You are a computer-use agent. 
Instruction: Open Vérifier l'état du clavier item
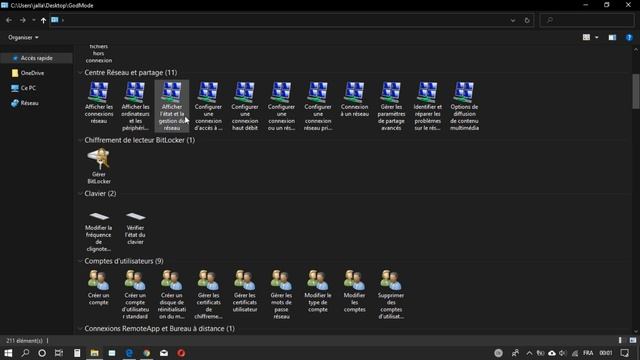pos(135,228)
